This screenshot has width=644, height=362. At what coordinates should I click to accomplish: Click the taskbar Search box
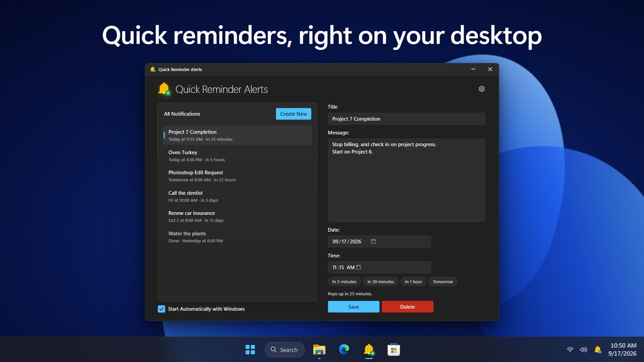(285, 349)
